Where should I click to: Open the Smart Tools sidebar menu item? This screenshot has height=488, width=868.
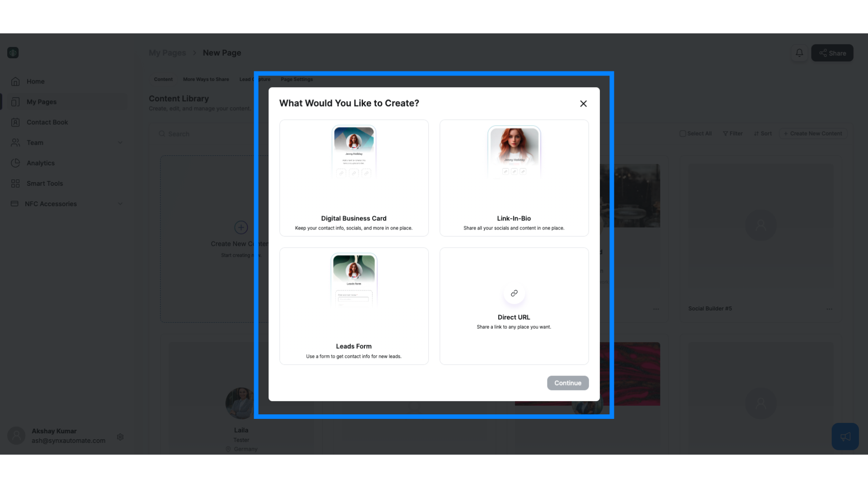[x=44, y=183]
